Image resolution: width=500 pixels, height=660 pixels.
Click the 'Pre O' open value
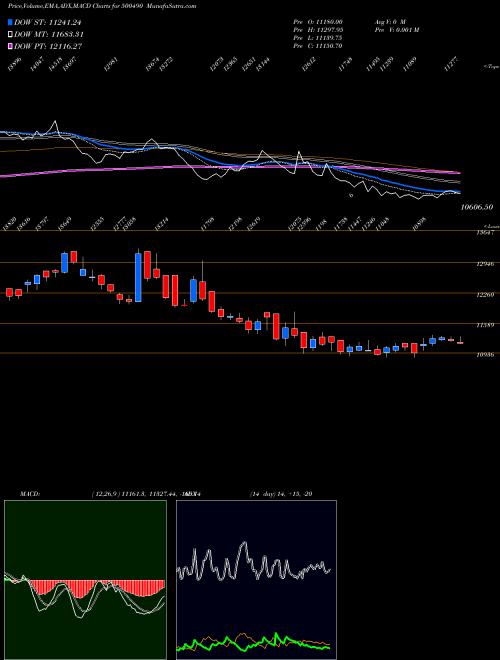point(319,21)
